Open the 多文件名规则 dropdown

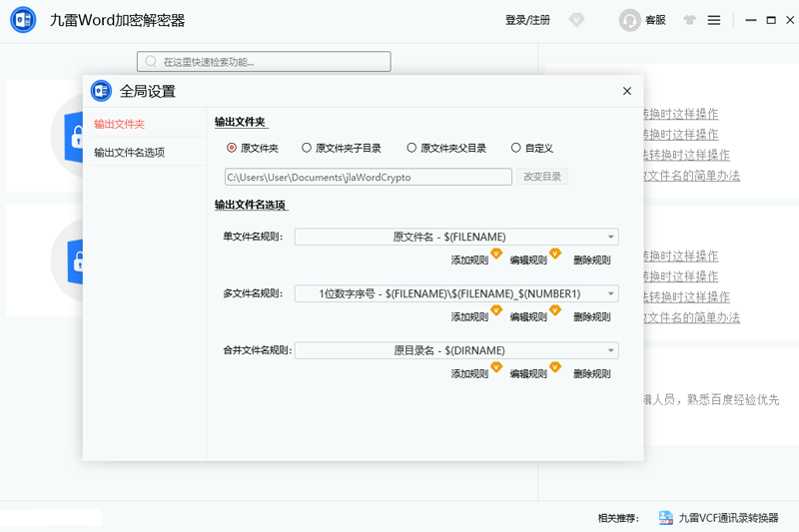[456, 293]
